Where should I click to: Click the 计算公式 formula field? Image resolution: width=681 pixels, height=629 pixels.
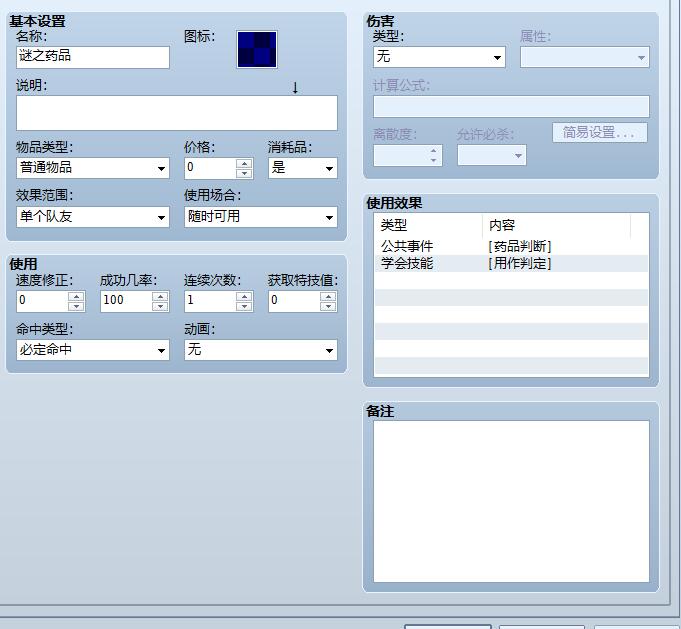click(x=511, y=106)
